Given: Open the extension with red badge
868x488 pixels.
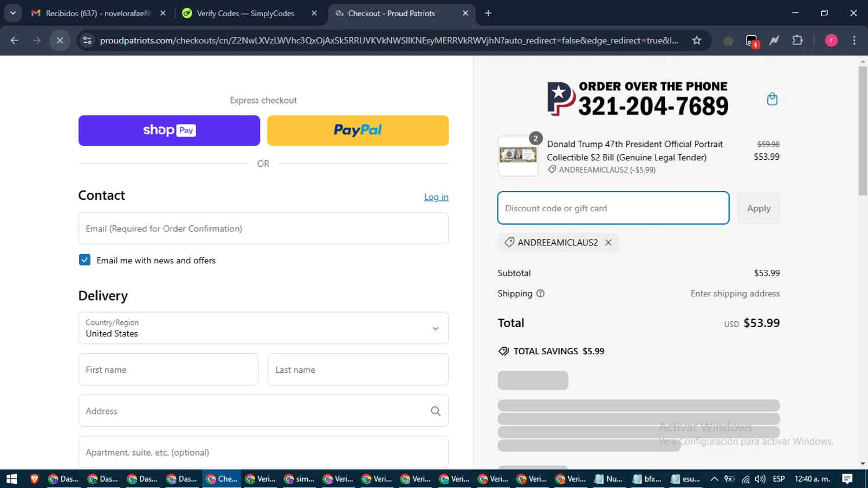Looking at the screenshot, I should point(752,41).
